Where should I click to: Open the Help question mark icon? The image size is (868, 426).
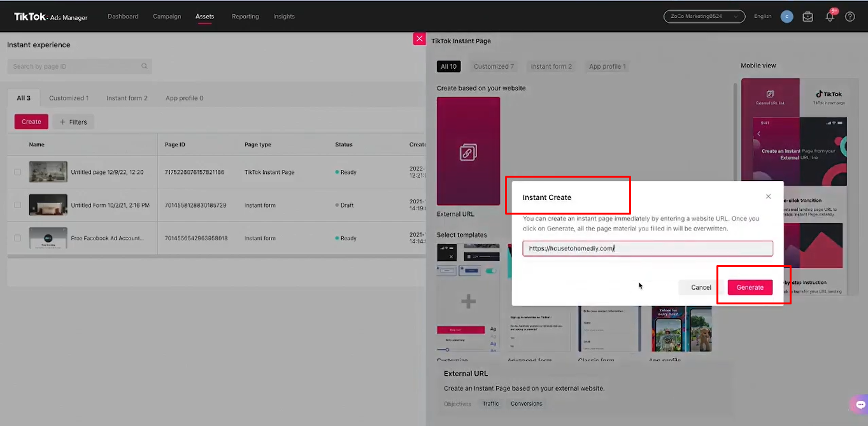(850, 17)
